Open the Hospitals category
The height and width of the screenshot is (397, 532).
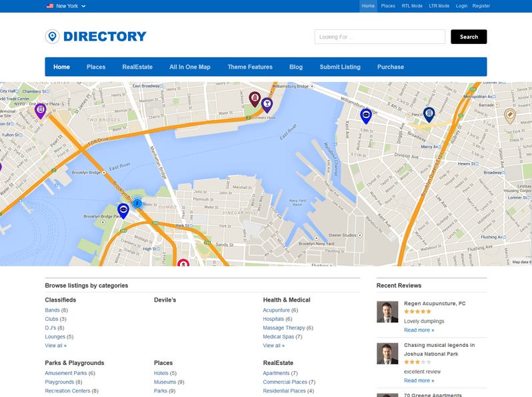(x=273, y=319)
